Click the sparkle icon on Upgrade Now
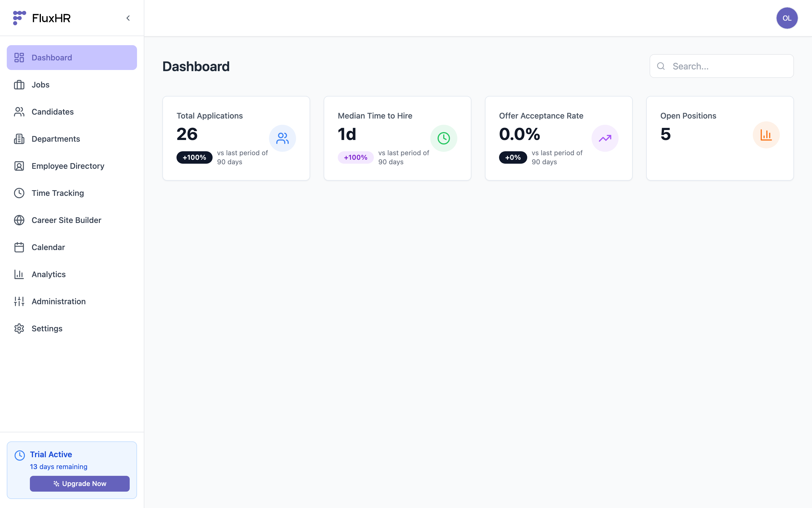812x508 pixels. (56, 483)
